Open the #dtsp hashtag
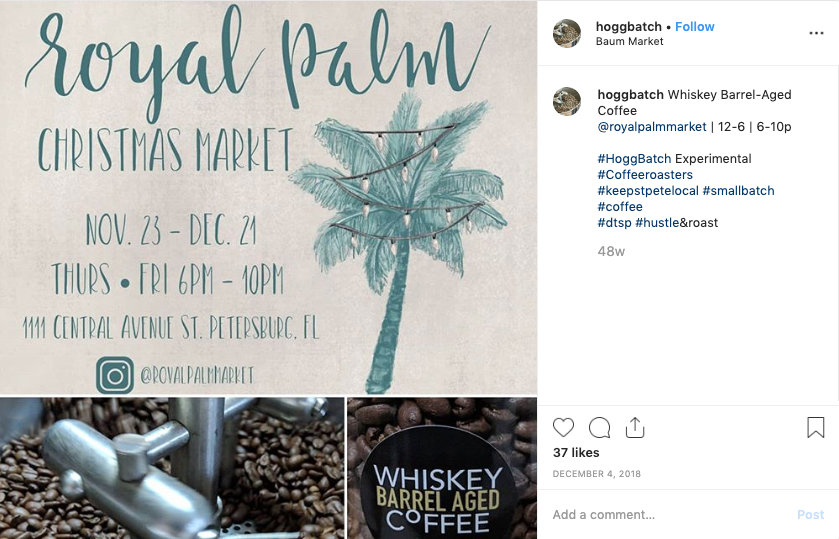839x539 pixels. [614, 223]
